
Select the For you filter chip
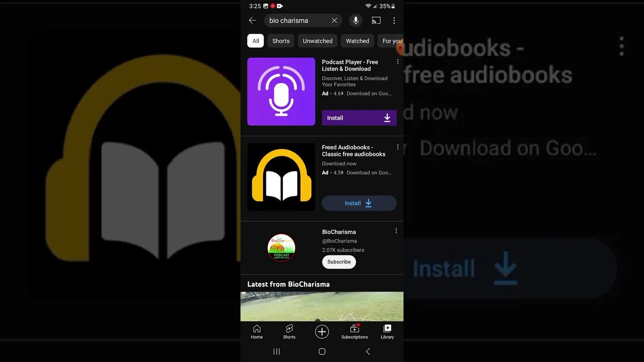[x=391, y=41]
